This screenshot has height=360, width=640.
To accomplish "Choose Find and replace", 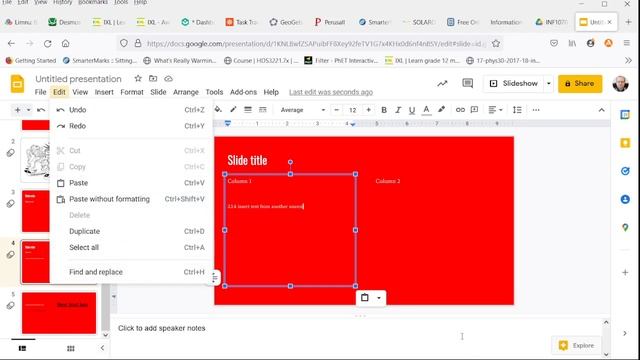I will tap(131, 272).
